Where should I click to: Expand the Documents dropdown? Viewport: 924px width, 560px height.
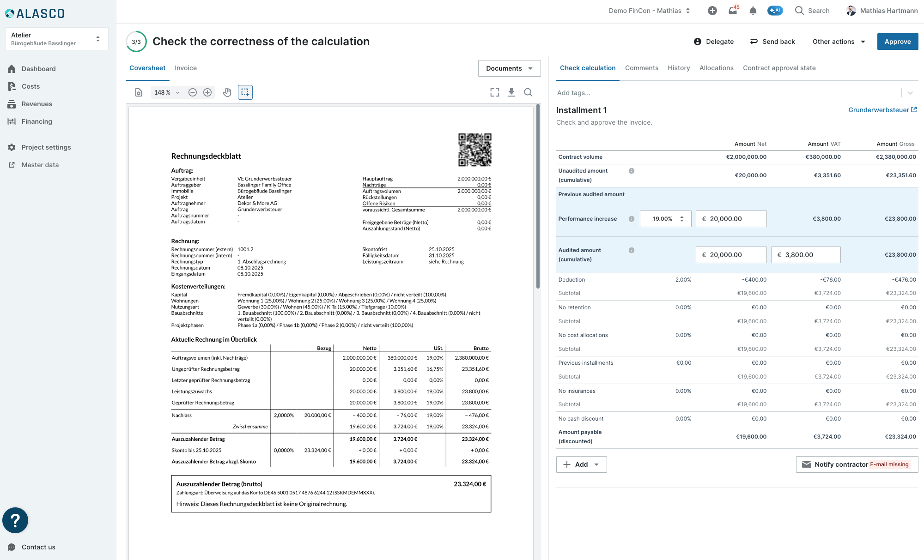[x=509, y=68]
